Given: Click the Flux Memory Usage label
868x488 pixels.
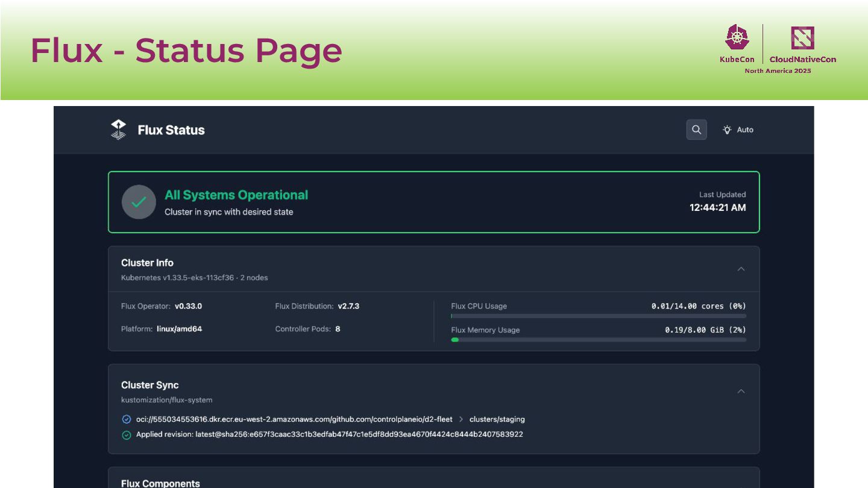Looking at the screenshot, I should (485, 330).
